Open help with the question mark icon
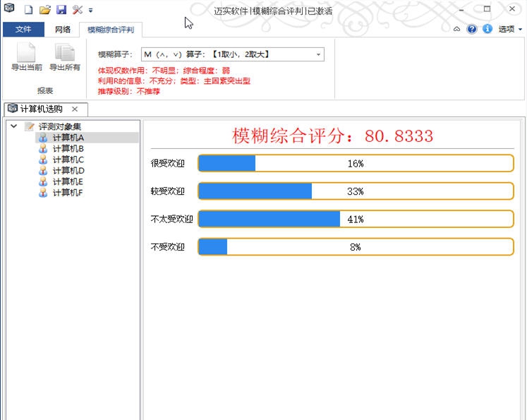The height and width of the screenshot is (420, 527). point(471,29)
